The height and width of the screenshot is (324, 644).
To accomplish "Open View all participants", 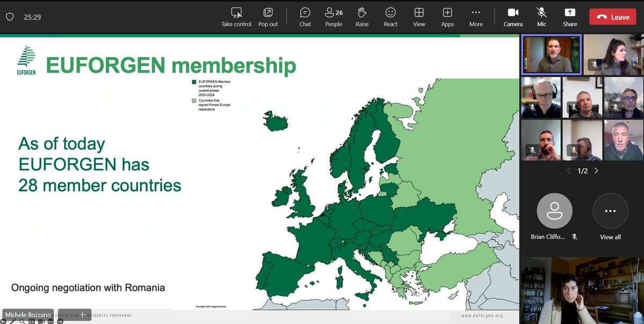I will pyautogui.click(x=610, y=217).
